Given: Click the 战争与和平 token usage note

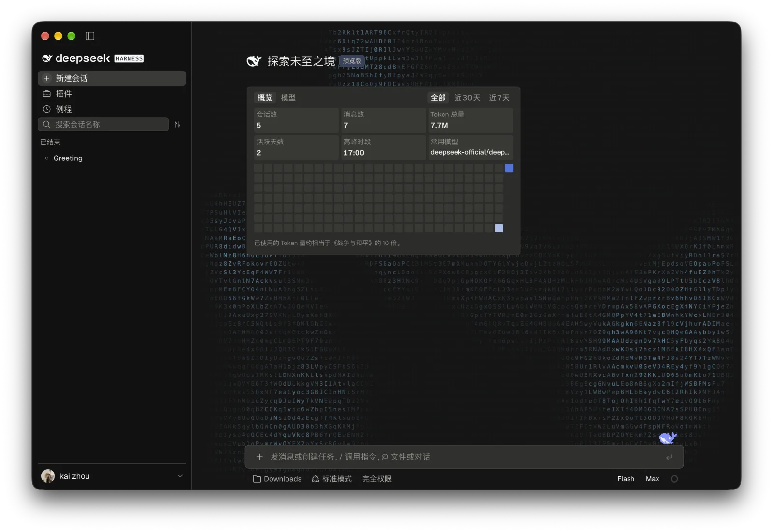Looking at the screenshot, I should [x=328, y=243].
